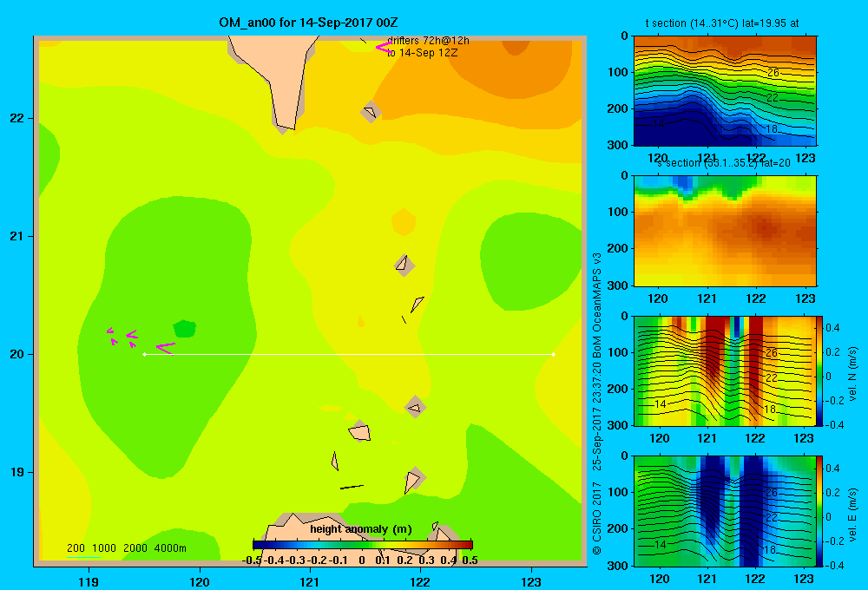Click the vel. N colorbar strip
Viewport: 868px width, 590px height.
(x=820, y=370)
